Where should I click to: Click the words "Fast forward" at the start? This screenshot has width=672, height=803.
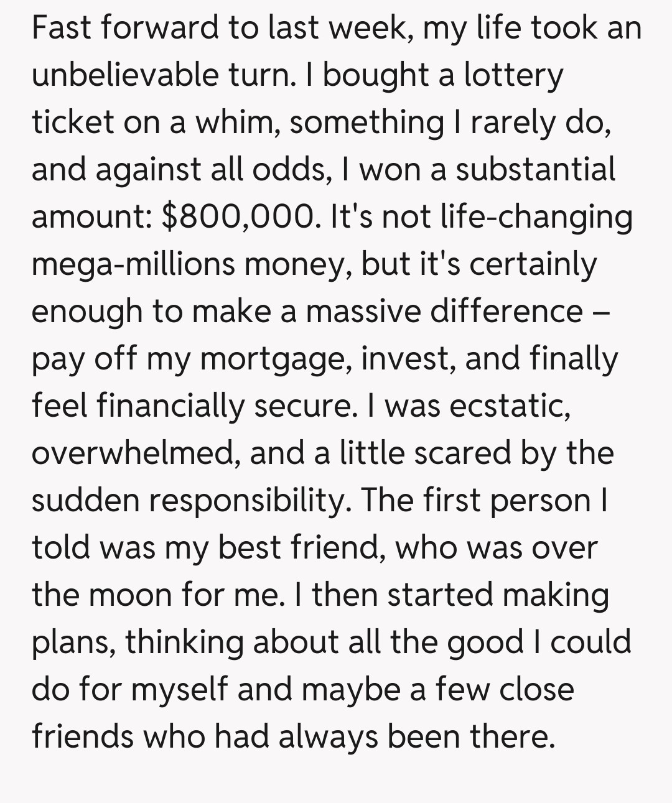(x=126, y=28)
